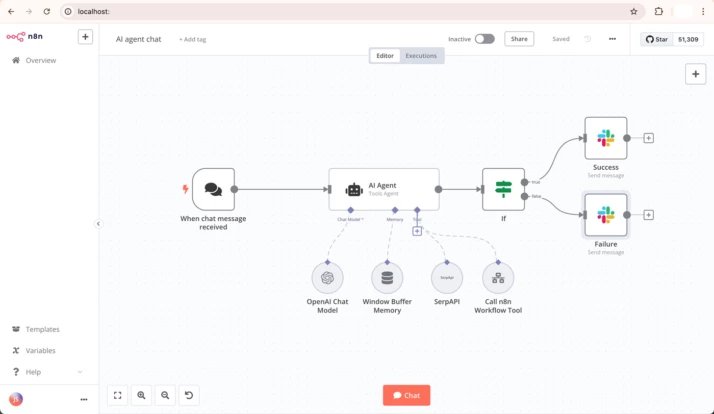Click the chat trigger lightning bolt icon

coord(185,189)
